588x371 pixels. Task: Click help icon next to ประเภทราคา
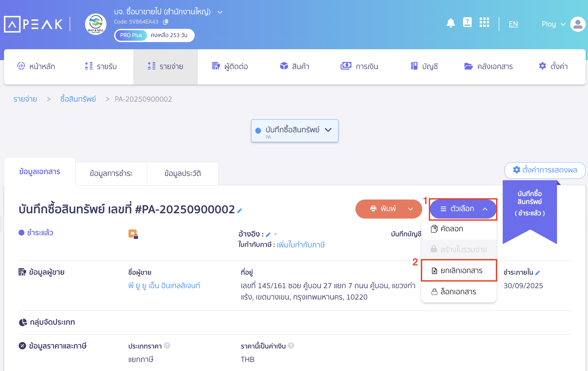167,346
